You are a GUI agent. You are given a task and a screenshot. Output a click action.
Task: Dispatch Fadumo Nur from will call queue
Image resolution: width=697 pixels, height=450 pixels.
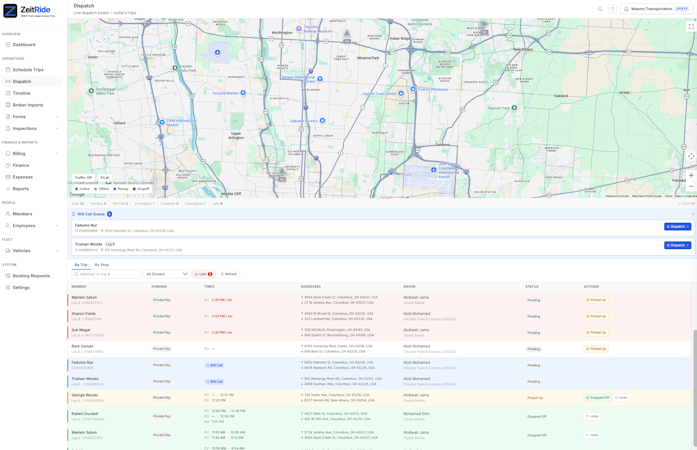click(677, 227)
